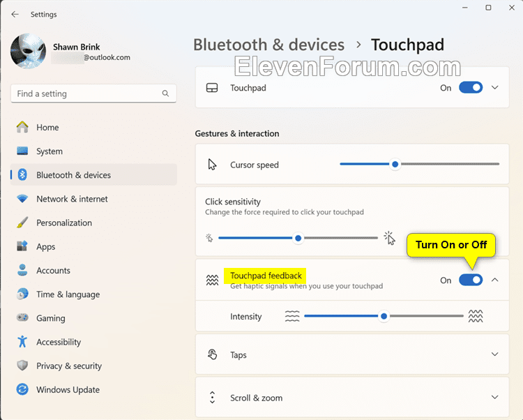Click Bluetooth & devices breadcrumb link
The image size is (523, 420).
tap(269, 45)
